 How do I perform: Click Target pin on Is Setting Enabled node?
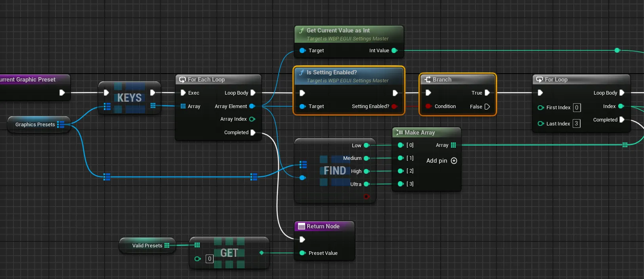click(x=303, y=106)
